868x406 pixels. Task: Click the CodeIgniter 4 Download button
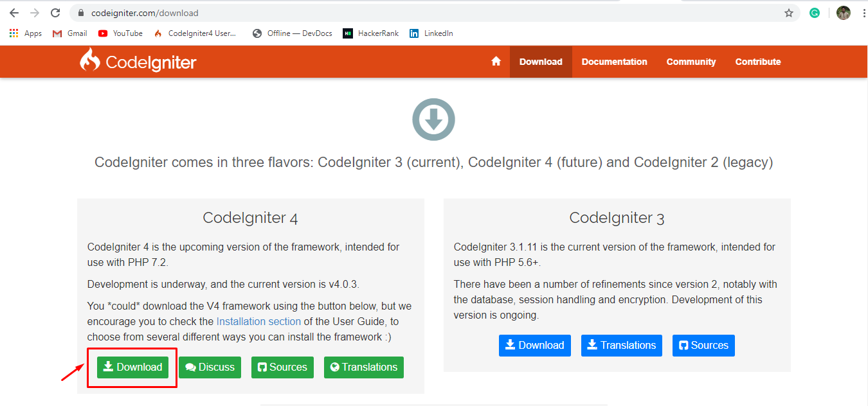click(132, 367)
